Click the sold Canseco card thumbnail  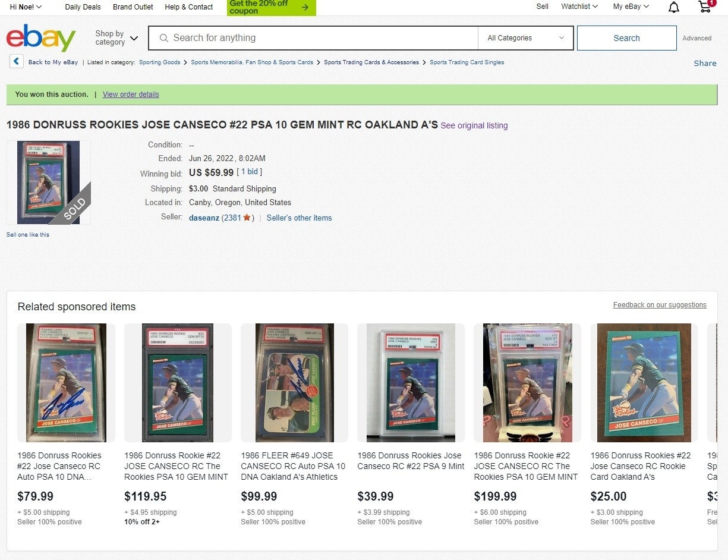49,183
